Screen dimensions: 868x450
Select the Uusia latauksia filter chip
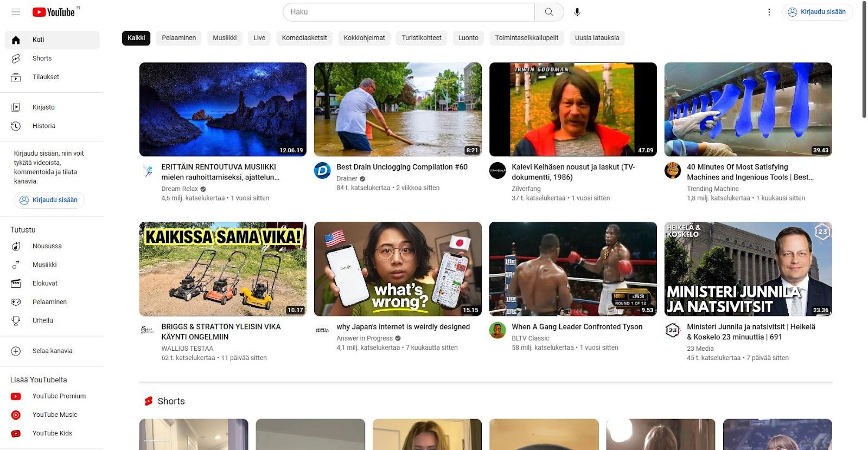click(597, 38)
